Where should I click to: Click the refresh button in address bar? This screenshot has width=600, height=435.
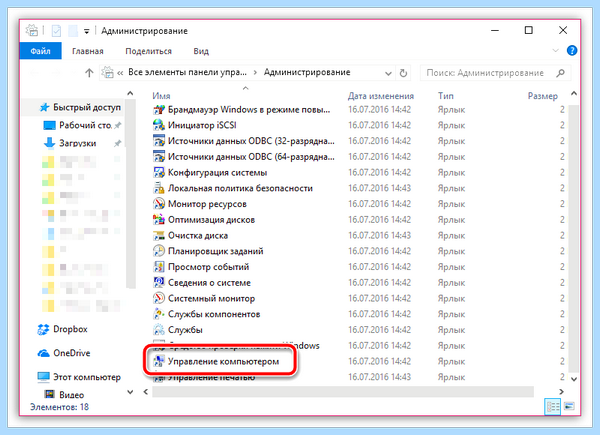tap(403, 73)
